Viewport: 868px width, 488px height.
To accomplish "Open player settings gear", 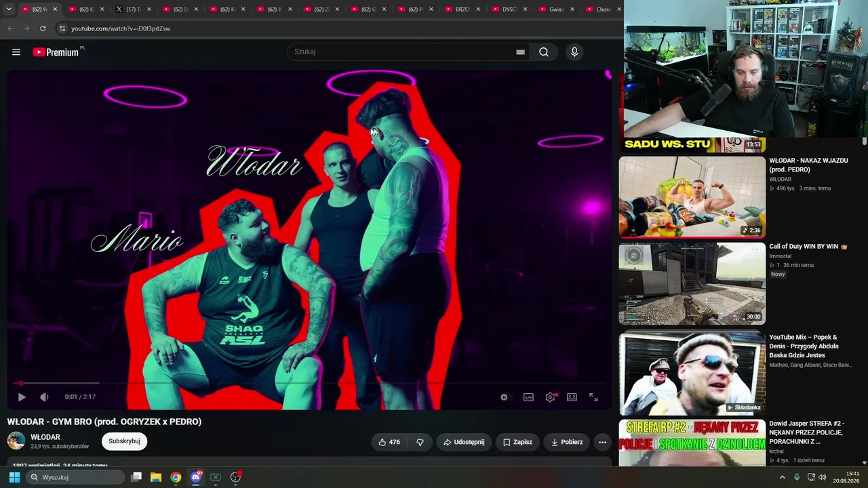I will pos(550,397).
